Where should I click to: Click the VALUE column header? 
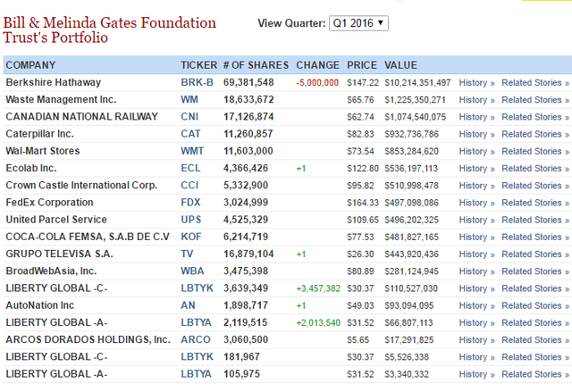tap(400, 65)
